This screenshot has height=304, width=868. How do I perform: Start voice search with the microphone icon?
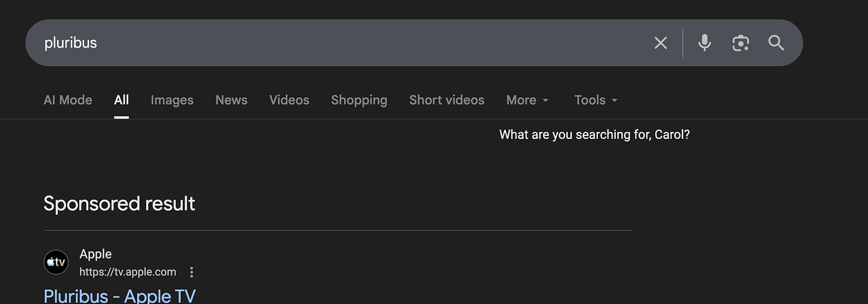[705, 43]
